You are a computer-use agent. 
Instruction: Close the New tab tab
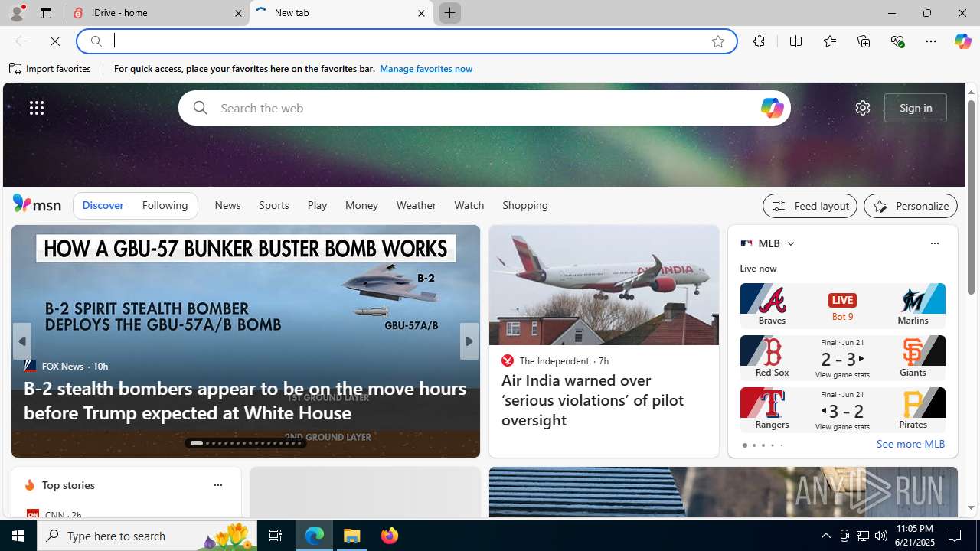pyautogui.click(x=421, y=13)
